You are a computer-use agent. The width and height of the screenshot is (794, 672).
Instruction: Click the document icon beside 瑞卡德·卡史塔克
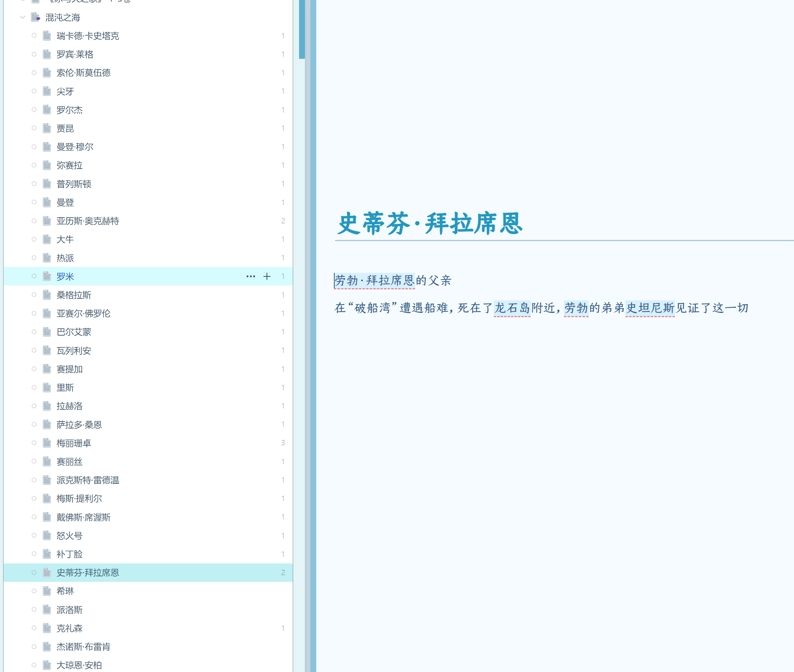[47, 36]
